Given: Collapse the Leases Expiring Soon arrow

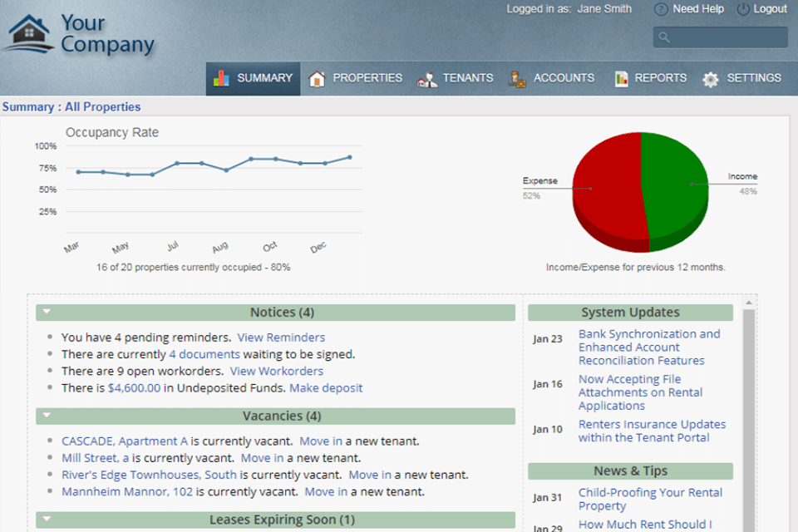Looking at the screenshot, I should (47, 520).
